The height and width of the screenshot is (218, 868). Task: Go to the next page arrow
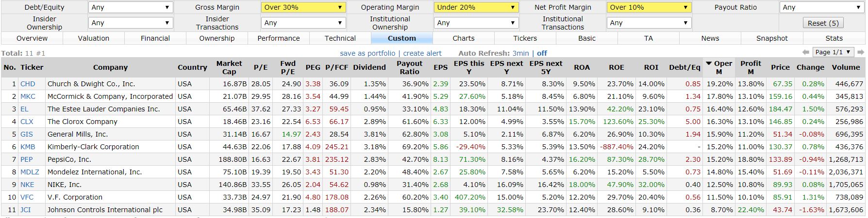tap(861, 52)
